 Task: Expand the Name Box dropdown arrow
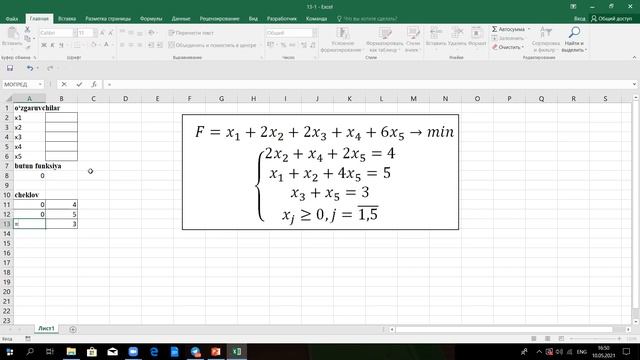pos(40,84)
